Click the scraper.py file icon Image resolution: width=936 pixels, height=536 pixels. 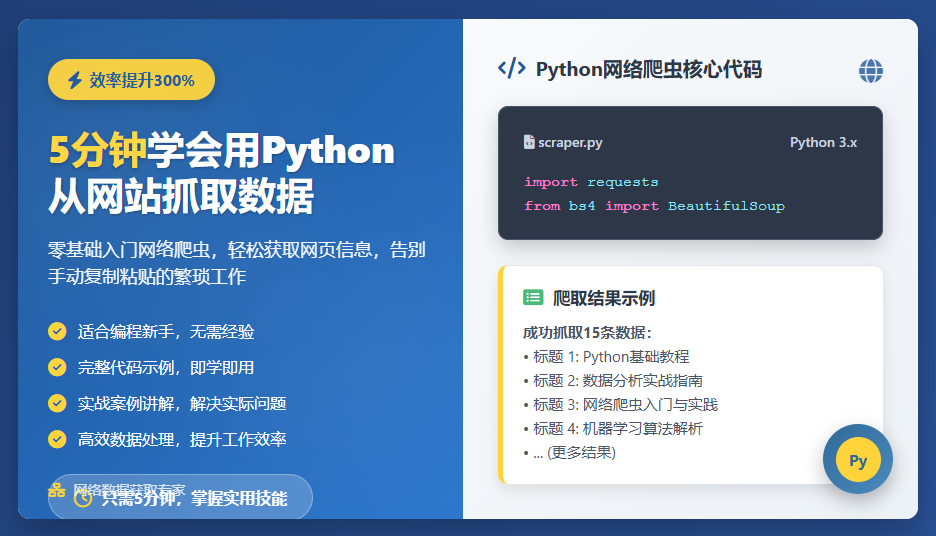click(x=529, y=142)
